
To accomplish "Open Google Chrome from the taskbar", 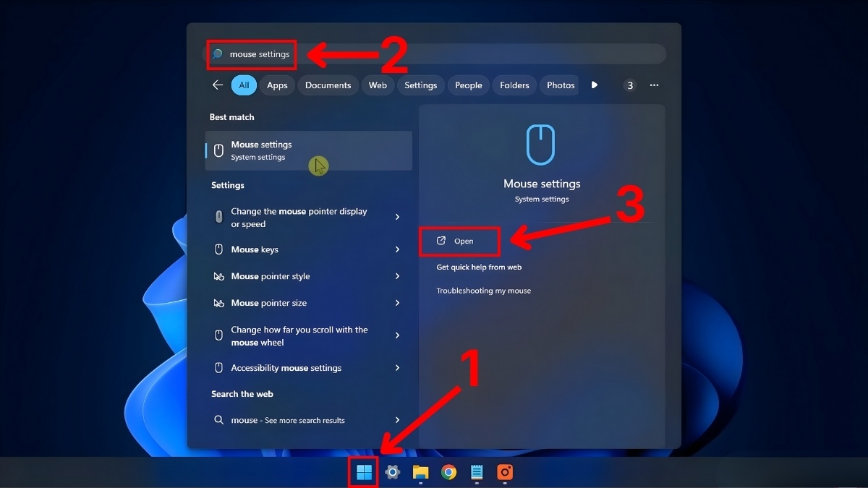I will click(448, 472).
